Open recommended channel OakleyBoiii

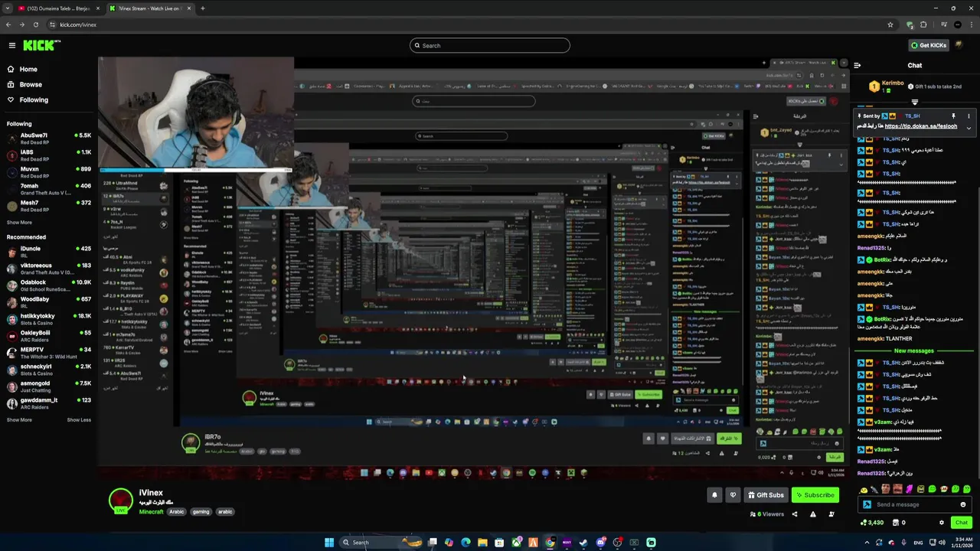click(49, 335)
